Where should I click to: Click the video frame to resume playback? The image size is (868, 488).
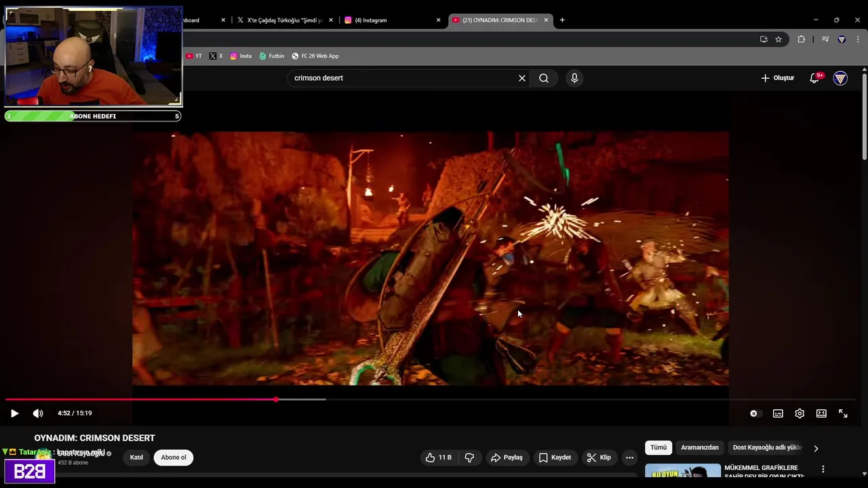point(431,258)
